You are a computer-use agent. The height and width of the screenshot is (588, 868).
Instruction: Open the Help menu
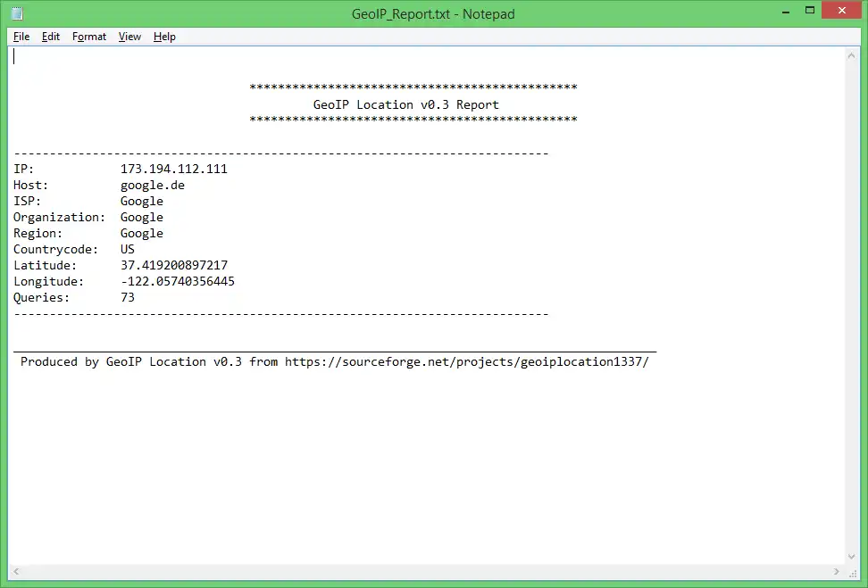coord(164,37)
